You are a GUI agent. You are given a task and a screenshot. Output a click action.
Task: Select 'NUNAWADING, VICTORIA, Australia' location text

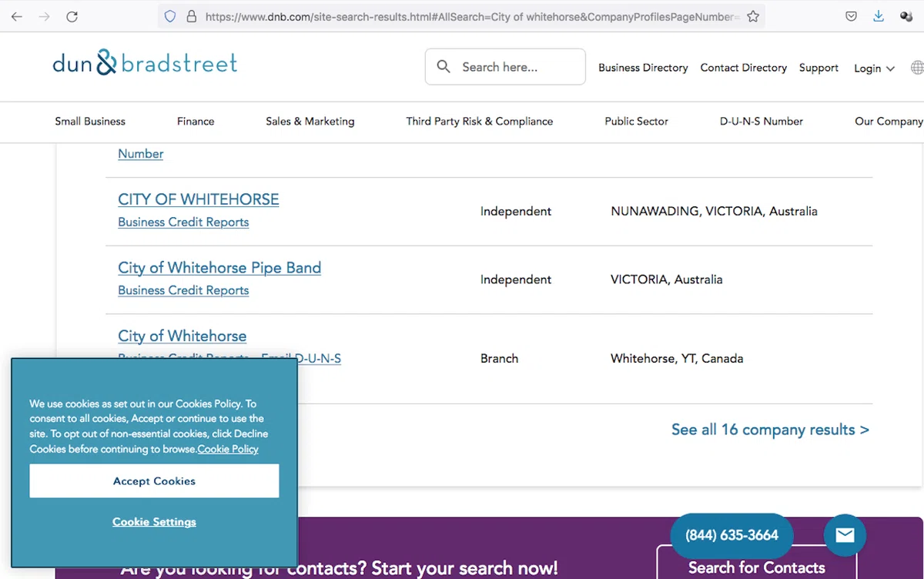[714, 212]
